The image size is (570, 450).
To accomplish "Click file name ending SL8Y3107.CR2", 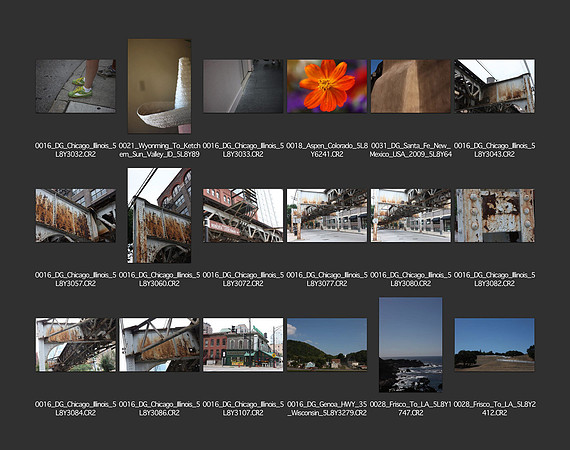I will [243, 409].
